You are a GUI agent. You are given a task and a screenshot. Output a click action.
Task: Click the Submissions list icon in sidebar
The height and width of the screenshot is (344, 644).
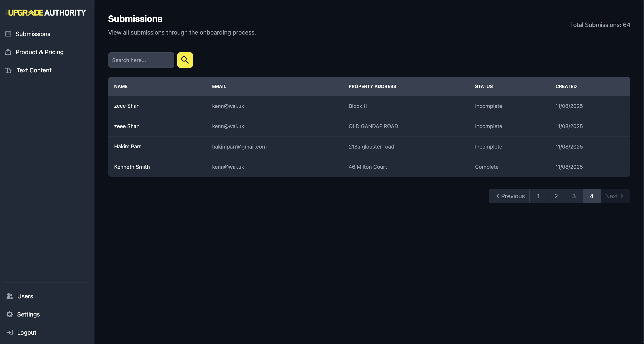[8, 34]
